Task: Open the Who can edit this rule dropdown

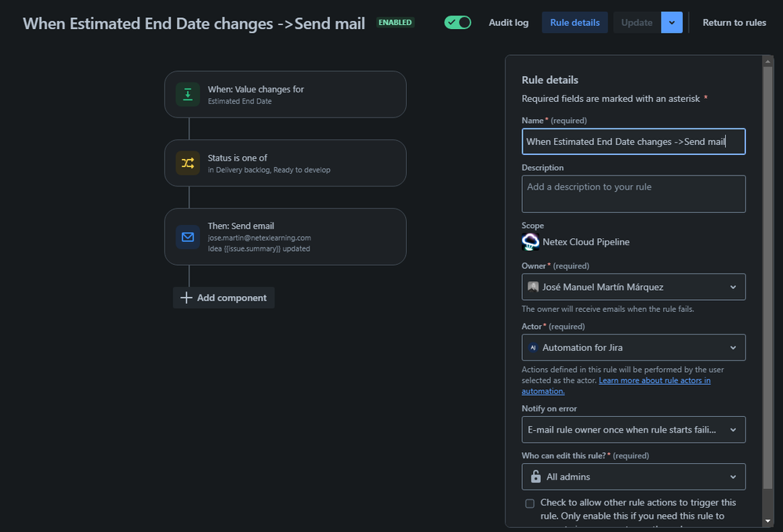Action: (x=634, y=476)
